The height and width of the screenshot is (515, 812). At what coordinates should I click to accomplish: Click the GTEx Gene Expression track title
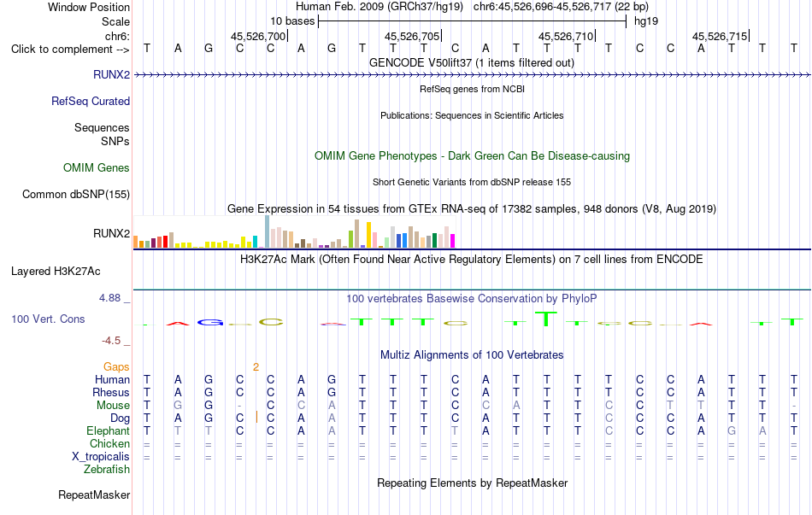click(472, 208)
